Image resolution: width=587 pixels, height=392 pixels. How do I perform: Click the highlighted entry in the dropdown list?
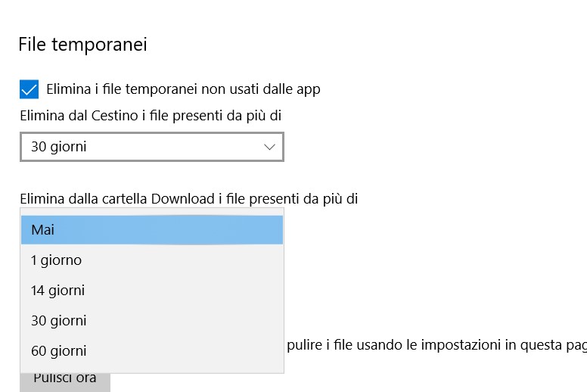151,229
